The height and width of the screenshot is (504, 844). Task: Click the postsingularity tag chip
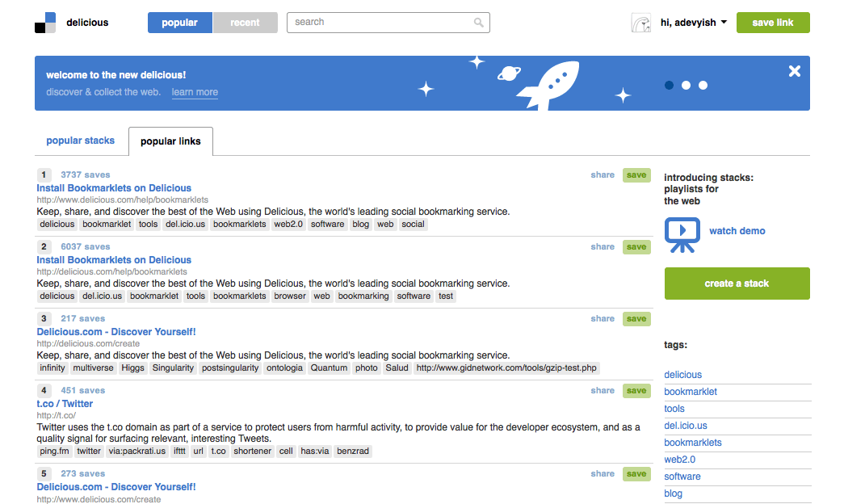(x=230, y=367)
